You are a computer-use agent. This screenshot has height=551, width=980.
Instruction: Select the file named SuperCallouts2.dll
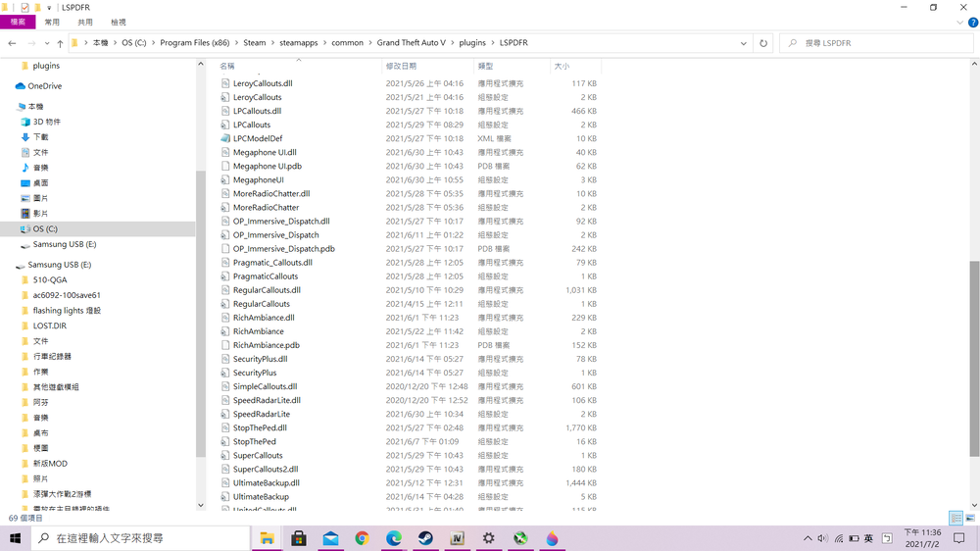[266, 469]
